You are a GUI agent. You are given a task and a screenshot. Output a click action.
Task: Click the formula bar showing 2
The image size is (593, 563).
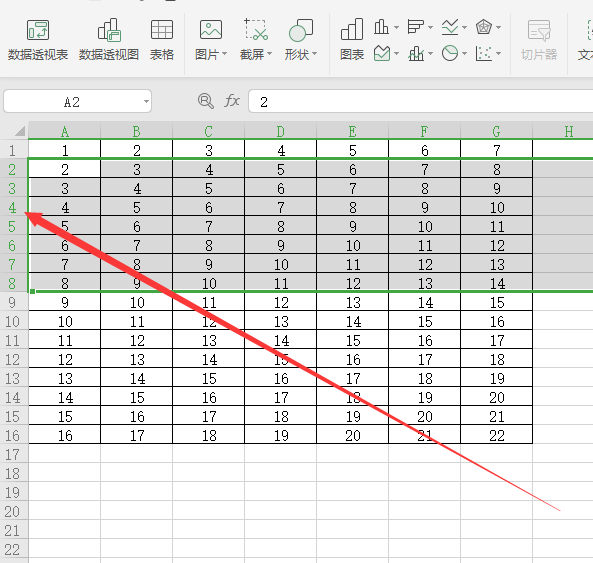(x=421, y=101)
